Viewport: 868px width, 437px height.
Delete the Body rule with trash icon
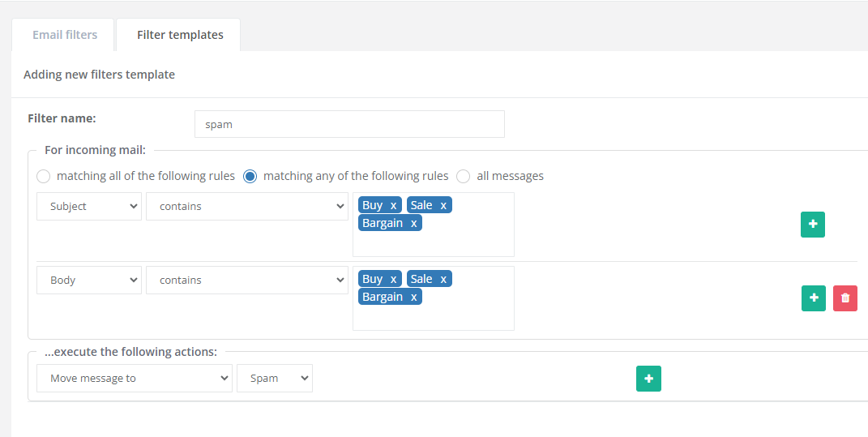coord(845,298)
